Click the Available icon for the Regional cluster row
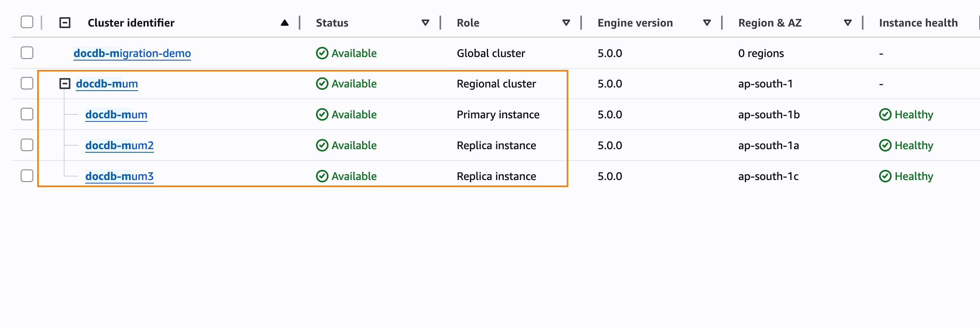Screen dimensions: 980x328 point(322,84)
